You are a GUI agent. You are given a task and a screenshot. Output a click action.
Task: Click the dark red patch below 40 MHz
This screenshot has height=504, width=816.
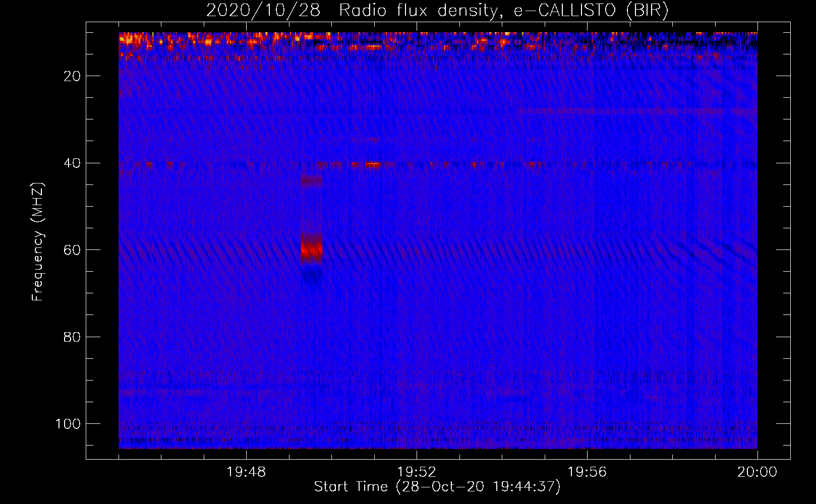click(x=311, y=181)
